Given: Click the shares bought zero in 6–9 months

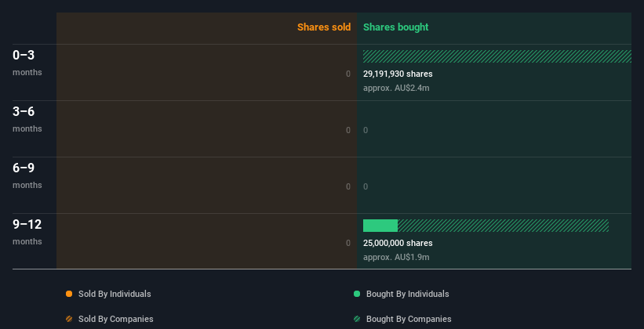Looking at the screenshot, I should pos(366,186).
